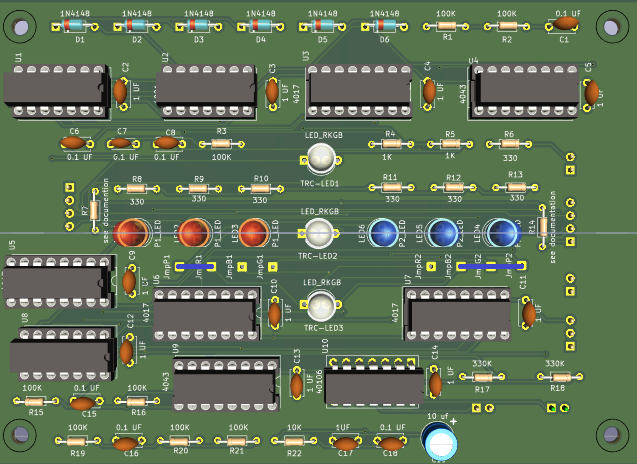Image resolution: width=637 pixels, height=464 pixels.
Task: Select the R1 100K resistor
Action: pyautogui.click(x=446, y=27)
